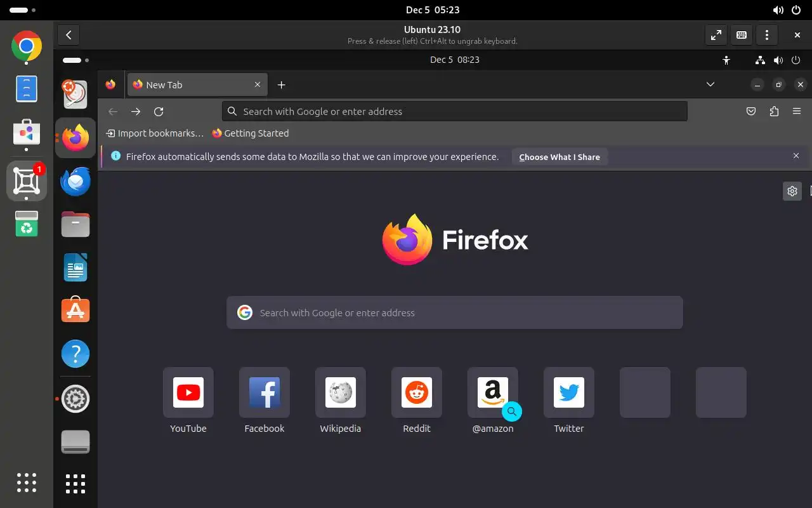Image resolution: width=812 pixels, height=508 pixels.
Task: Open the Trash in host dock
Action: coord(27,224)
